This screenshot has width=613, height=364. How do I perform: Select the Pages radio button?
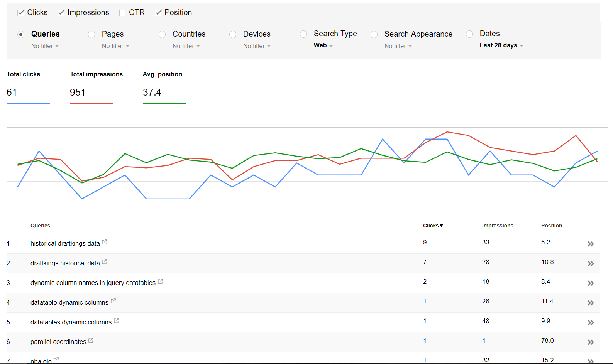pos(91,35)
